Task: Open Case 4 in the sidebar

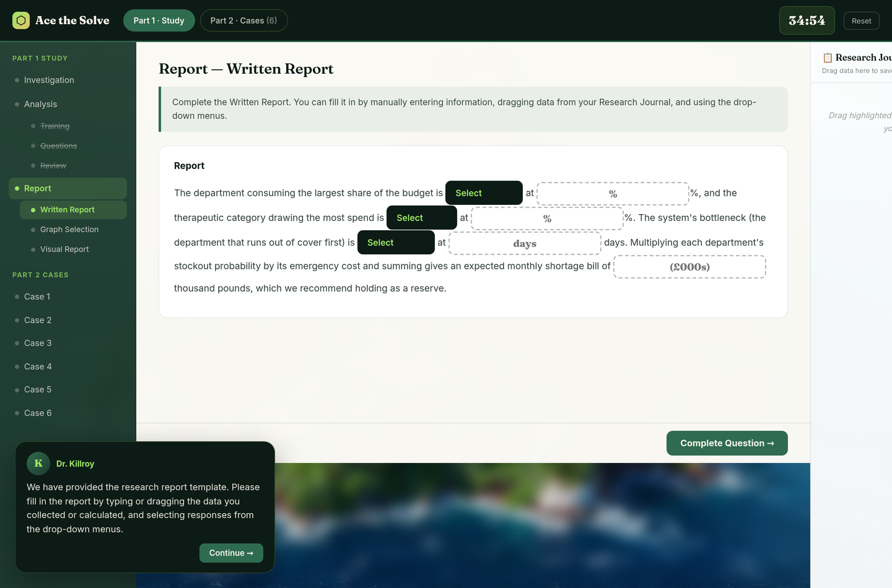Action: tap(68, 366)
